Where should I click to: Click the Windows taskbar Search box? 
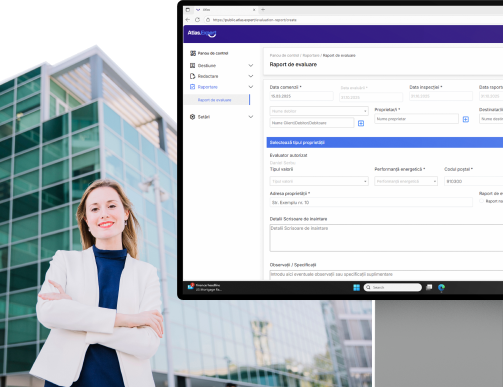pos(393,287)
